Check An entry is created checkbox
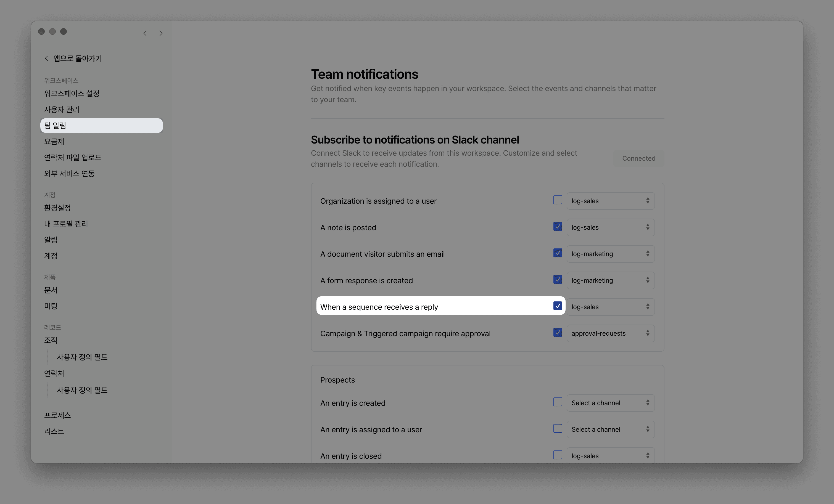 click(558, 402)
